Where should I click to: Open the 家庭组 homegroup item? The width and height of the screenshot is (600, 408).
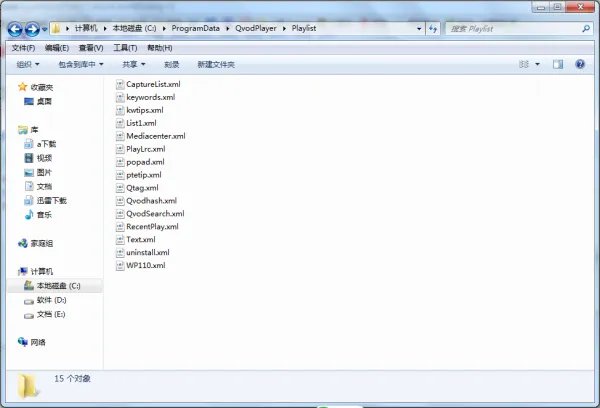tap(41, 243)
